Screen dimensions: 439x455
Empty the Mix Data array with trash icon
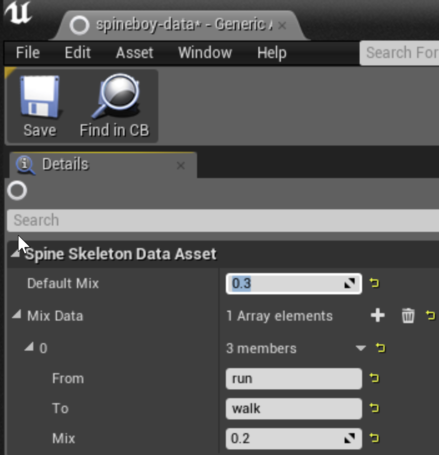408,315
